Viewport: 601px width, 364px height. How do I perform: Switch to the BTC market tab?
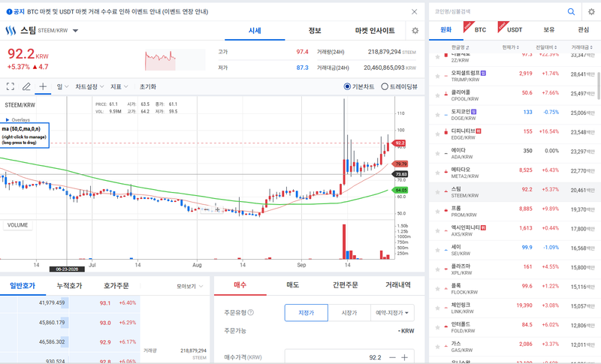click(x=480, y=30)
